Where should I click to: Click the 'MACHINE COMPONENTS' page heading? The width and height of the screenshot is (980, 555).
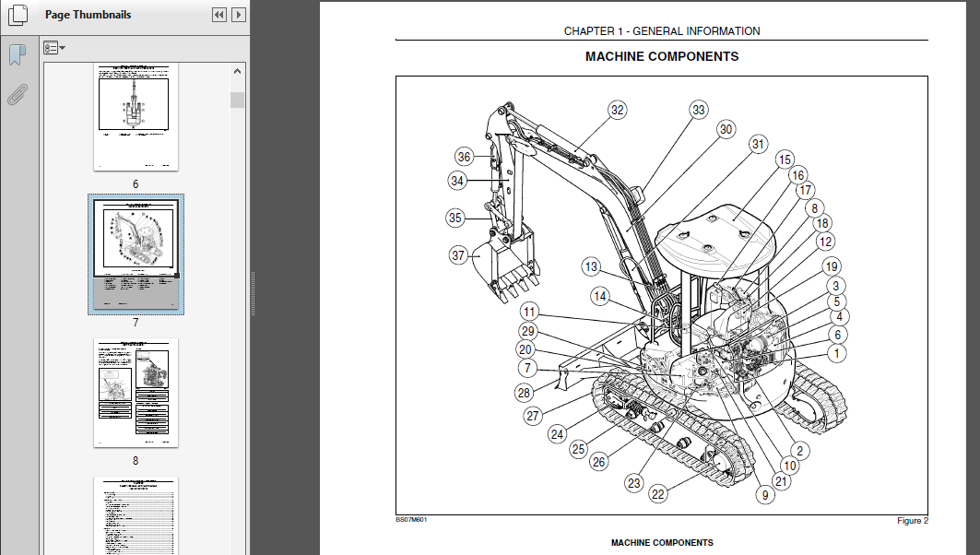click(662, 56)
